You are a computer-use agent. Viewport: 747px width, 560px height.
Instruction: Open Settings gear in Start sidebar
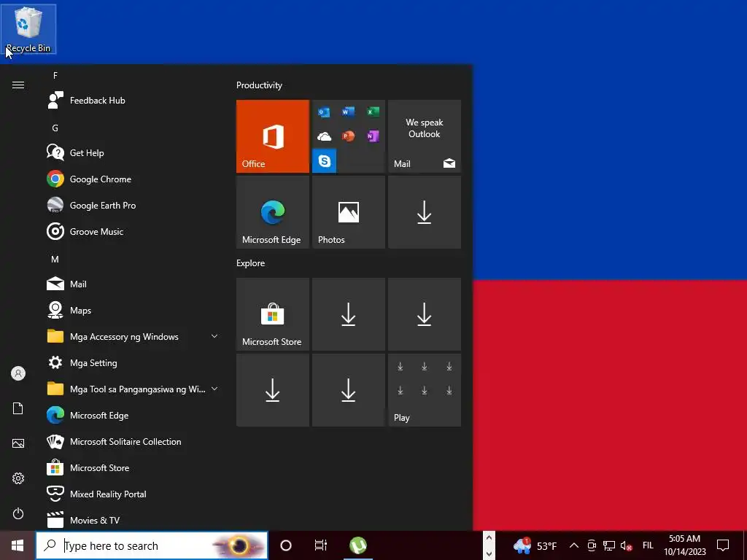coord(18,478)
